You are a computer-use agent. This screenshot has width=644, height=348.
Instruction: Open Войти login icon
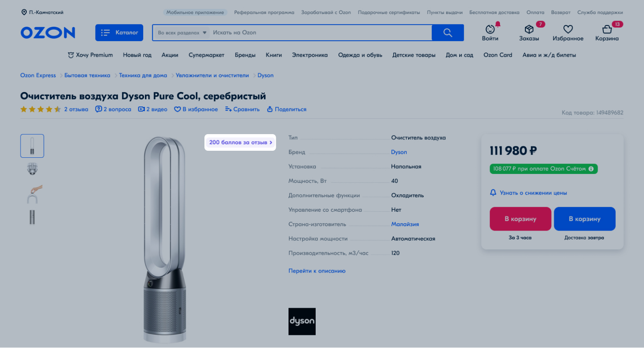click(490, 33)
